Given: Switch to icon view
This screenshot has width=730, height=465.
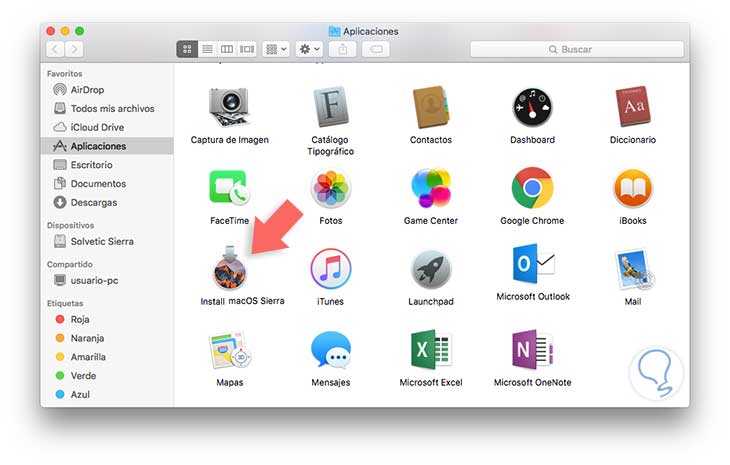Looking at the screenshot, I should (x=187, y=49).
